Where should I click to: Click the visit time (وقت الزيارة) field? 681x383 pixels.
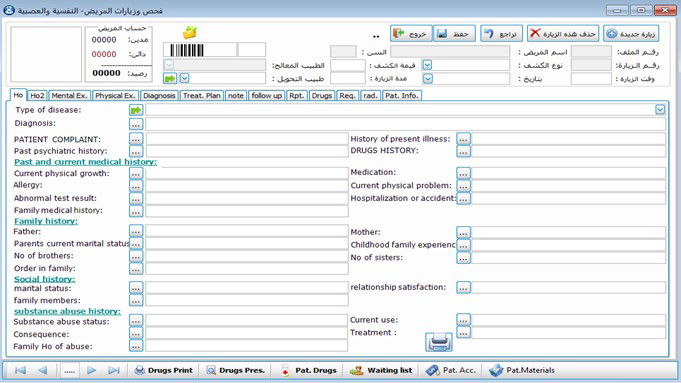pos(591,79)
